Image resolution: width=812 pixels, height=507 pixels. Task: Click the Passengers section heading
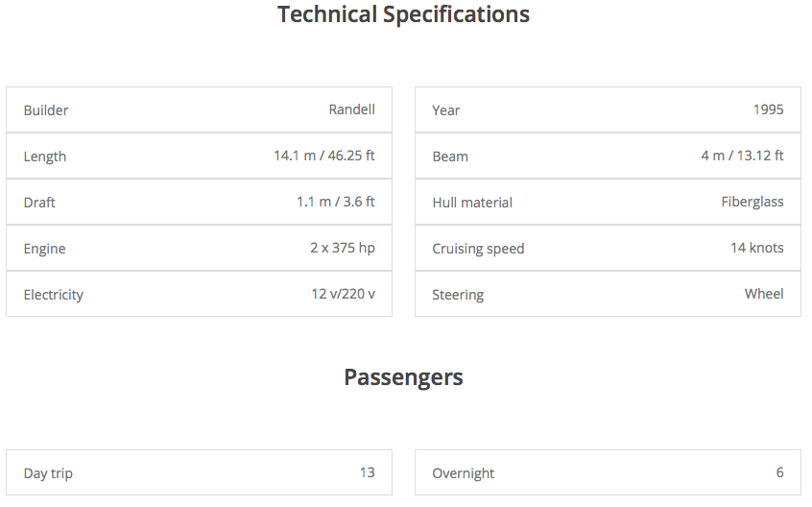(403, 377)
